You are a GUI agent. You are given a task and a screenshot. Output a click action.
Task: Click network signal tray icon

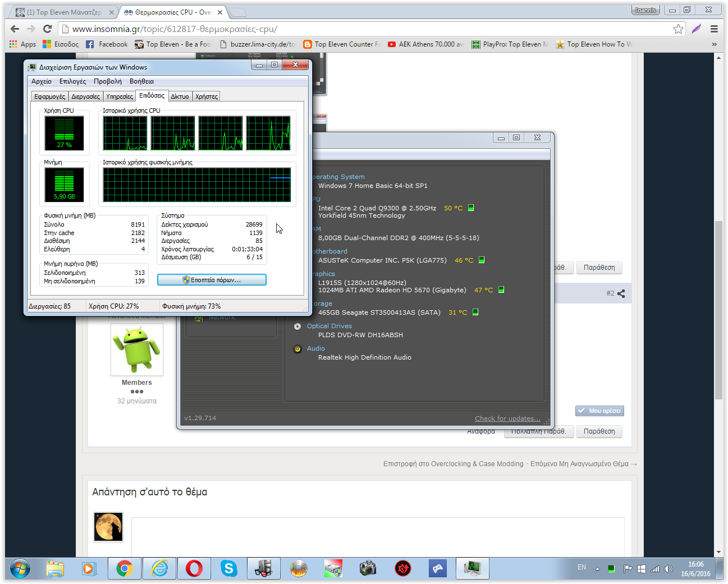[655, 568]
